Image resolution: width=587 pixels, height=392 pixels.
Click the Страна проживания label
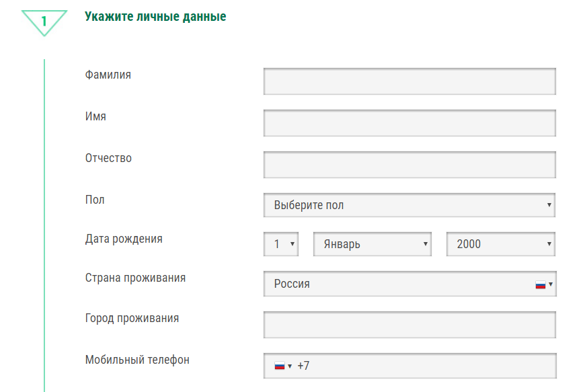[x=135, y=278]
